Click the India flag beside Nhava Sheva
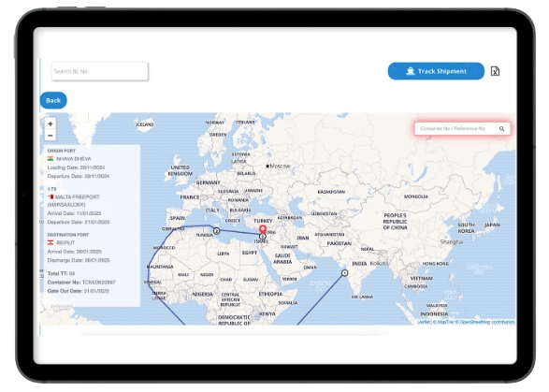549x392 pixels. 51,158
